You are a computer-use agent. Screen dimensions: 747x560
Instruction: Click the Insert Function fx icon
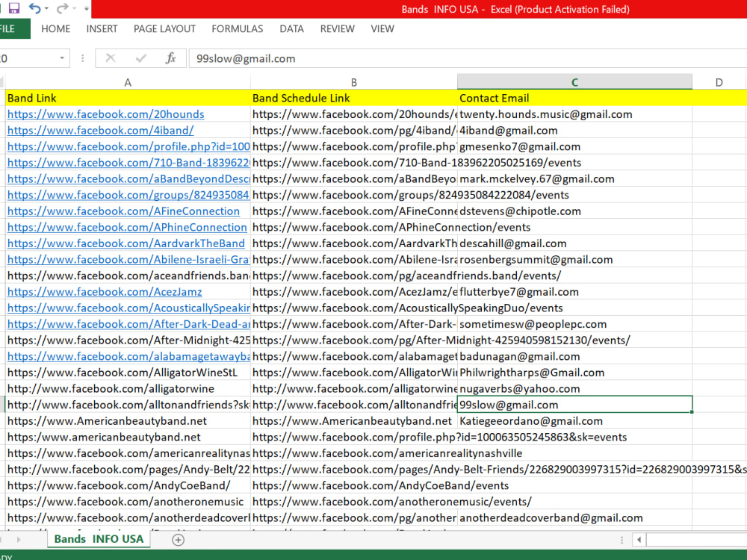point(170,58)
